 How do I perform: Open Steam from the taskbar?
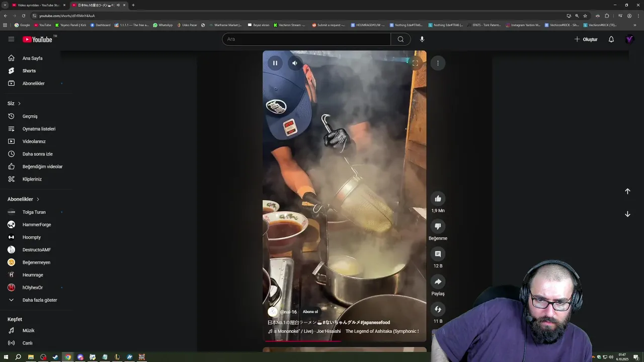pyautogui.click(x=55, y=357)
